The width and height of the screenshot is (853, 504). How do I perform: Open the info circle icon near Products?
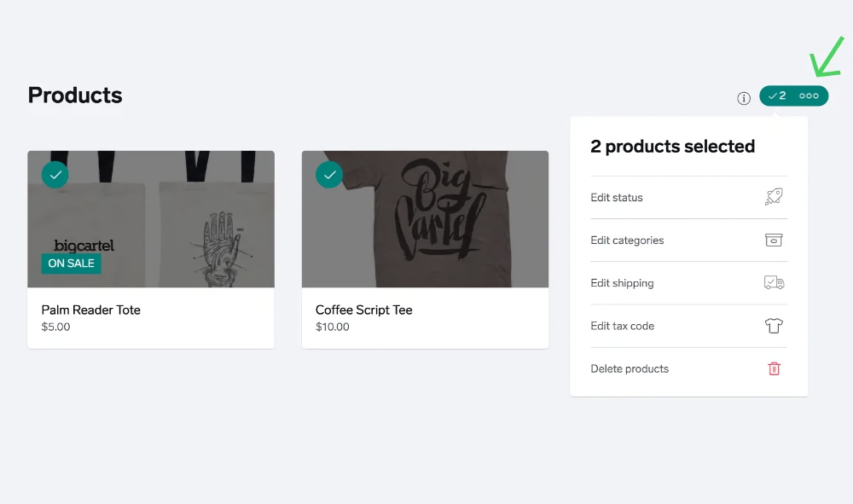(744, 98)
